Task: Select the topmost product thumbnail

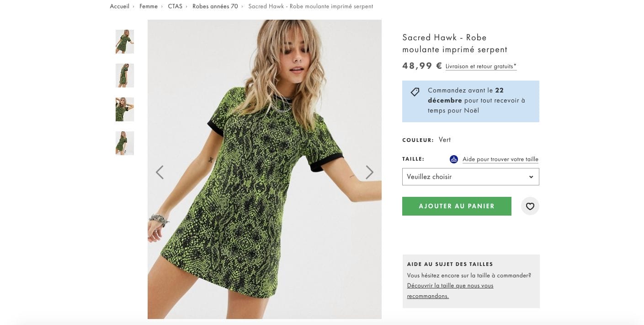Action: 124,42
